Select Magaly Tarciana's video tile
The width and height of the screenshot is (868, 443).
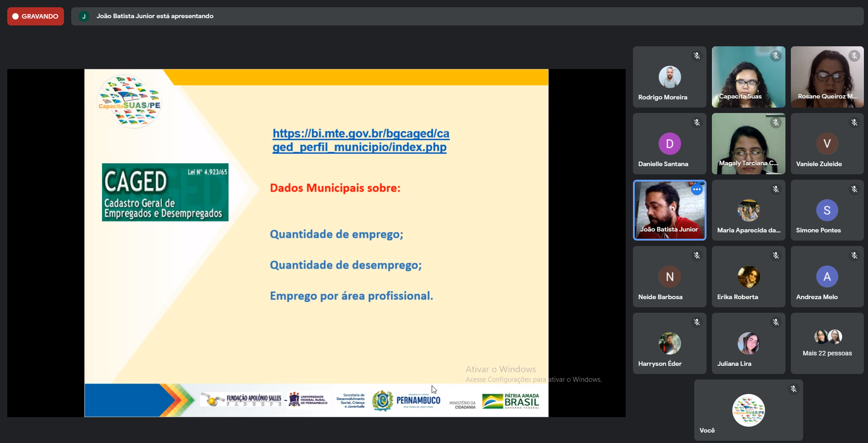point(748,143)
